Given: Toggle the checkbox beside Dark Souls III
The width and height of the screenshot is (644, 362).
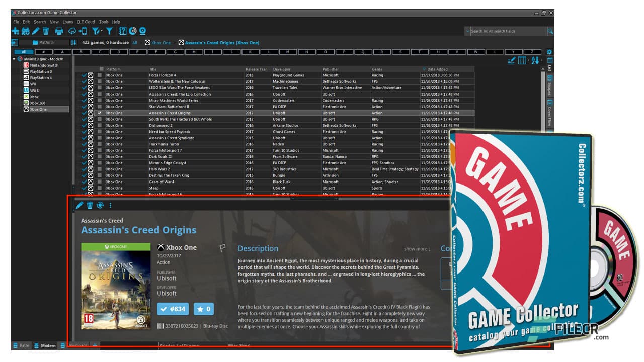Looking at the screenshot, I should click(x=99, y=156).
